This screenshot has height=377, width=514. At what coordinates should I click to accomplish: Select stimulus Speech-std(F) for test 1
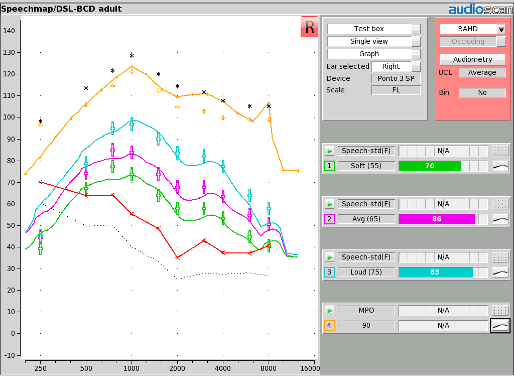tap(366, 151)
